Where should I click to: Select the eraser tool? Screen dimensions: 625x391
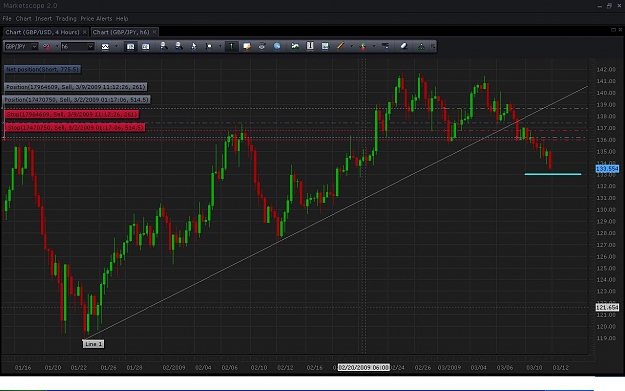pyautogui.click(x=404, y=47)
